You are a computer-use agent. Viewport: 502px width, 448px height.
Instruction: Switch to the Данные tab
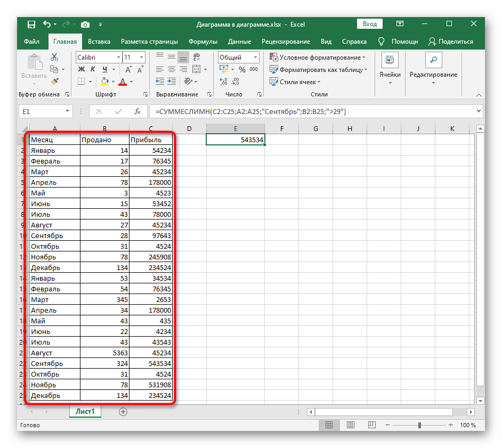tap(239, 42)
